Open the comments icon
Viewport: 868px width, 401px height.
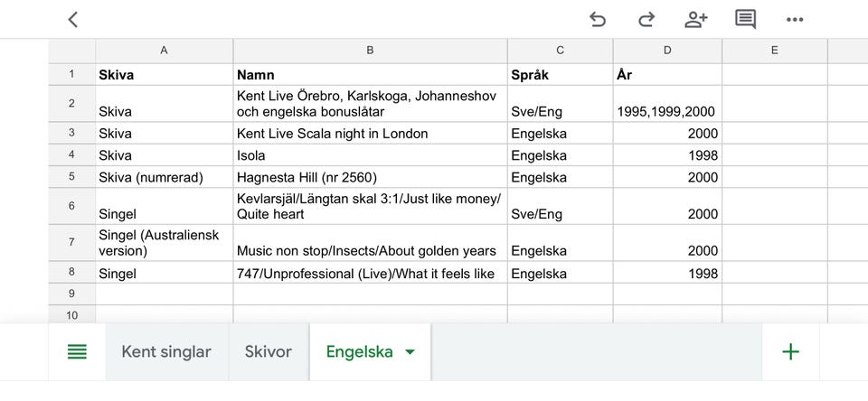pos(745,19)
